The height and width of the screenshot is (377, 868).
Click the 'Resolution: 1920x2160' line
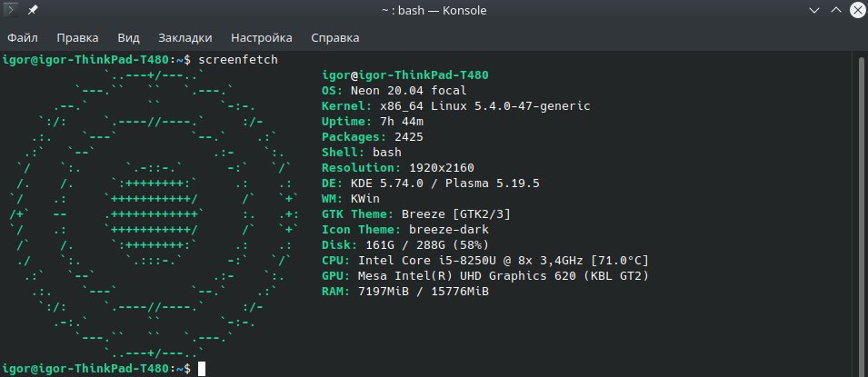pos(398,168)
